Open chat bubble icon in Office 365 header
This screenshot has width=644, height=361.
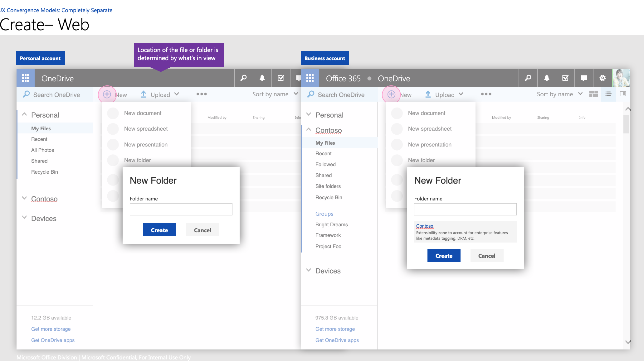(x=584, y=78)
